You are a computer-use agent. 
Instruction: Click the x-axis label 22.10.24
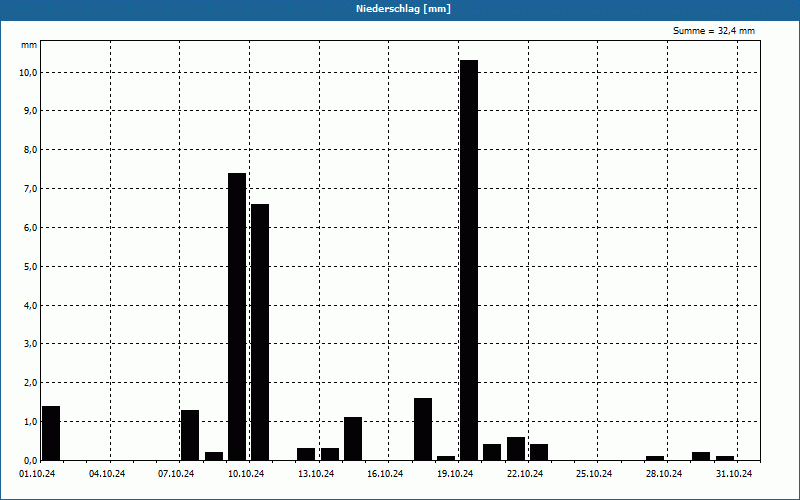525,474
